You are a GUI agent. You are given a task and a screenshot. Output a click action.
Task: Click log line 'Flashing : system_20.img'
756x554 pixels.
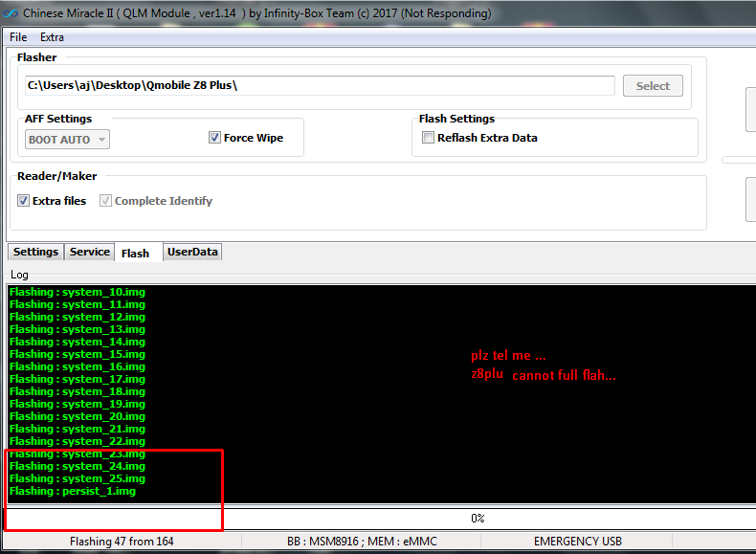[x=78, y=416]
